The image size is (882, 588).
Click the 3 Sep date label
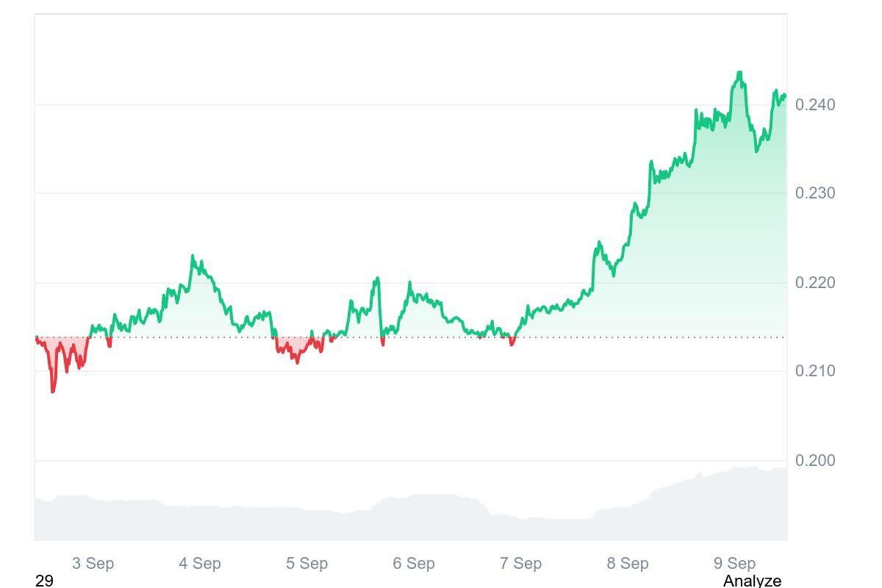(x=93, y=563)
